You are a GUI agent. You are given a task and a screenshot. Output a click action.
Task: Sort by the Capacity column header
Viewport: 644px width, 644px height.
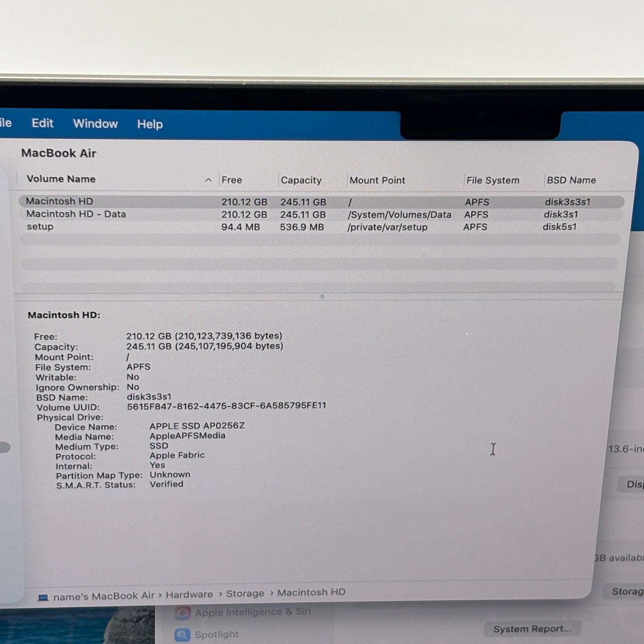[301, 180]
